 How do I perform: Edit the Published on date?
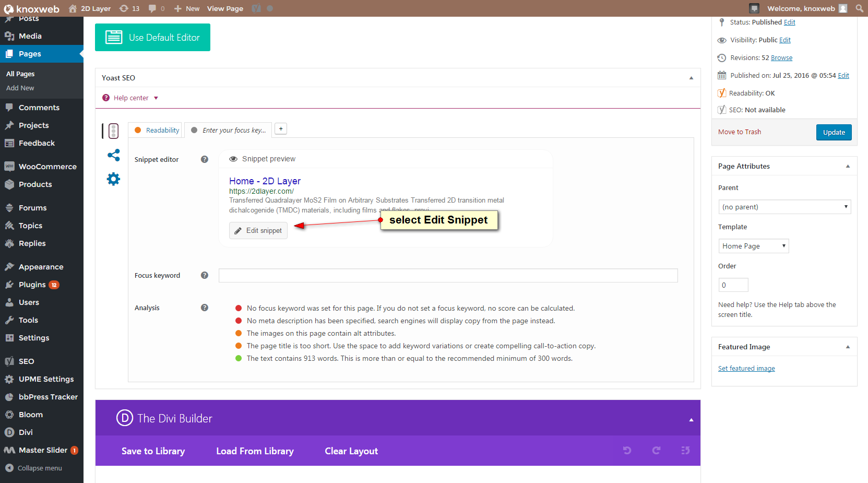click(x=843, y=76)
